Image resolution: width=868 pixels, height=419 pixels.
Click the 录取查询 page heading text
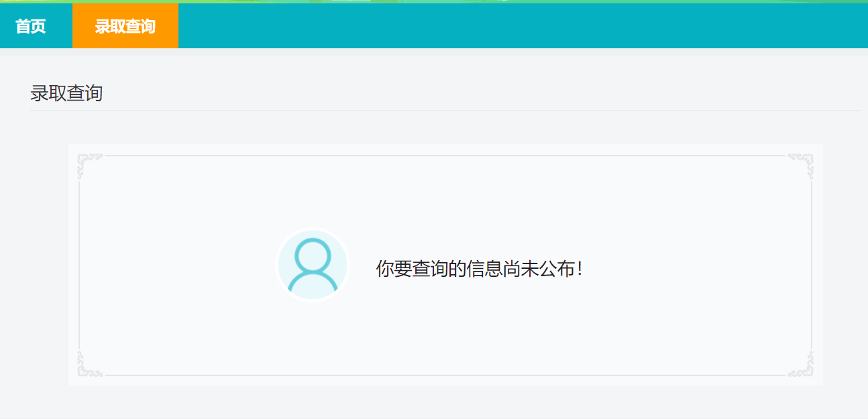click(x=66, y=93)
